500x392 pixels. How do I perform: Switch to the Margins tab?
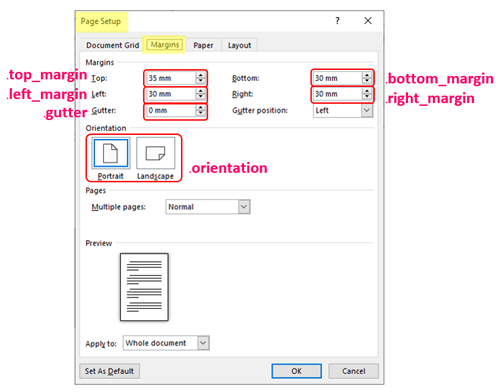[165, 45]
